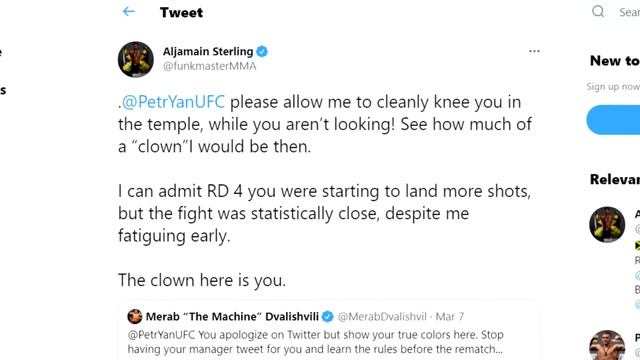Open Aljamain Sterling's profile avatar

[x=136, y=59]
